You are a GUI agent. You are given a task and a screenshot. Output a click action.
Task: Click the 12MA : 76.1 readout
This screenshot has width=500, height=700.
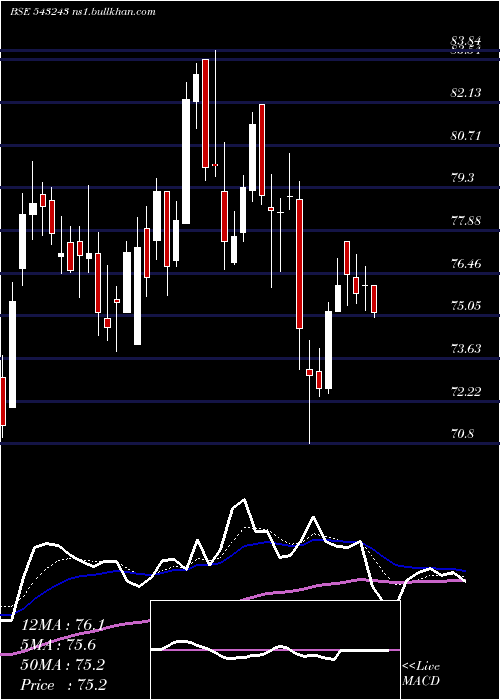click(62, 625)
